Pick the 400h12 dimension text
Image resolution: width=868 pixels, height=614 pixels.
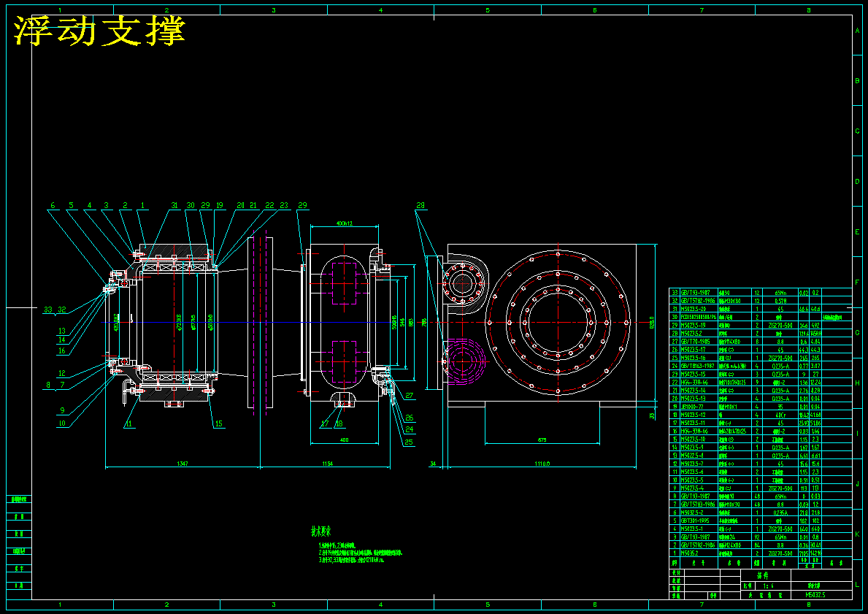345,223
